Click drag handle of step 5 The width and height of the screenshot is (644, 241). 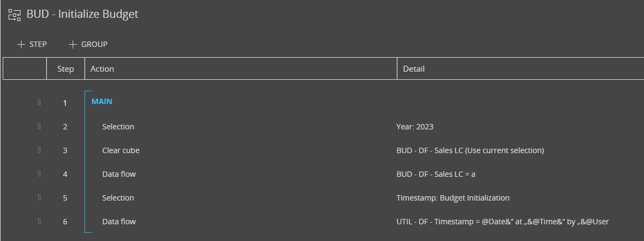[39, 198]
